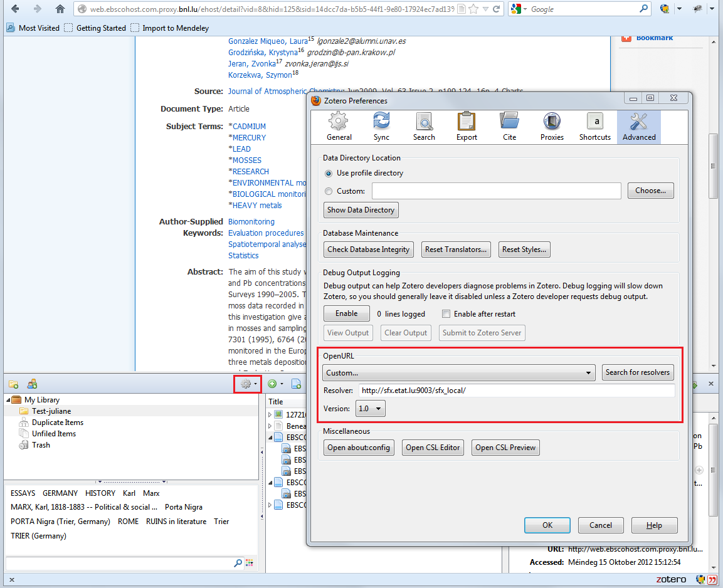723x588 pixels.
Task: Select the Custom data directory option
Action: pos(329,191)
